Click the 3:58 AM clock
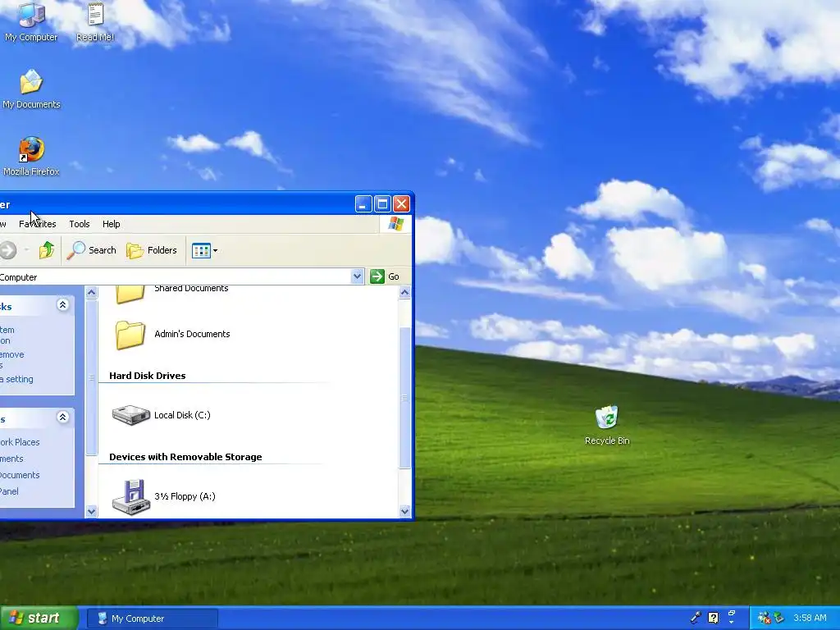 810,618
